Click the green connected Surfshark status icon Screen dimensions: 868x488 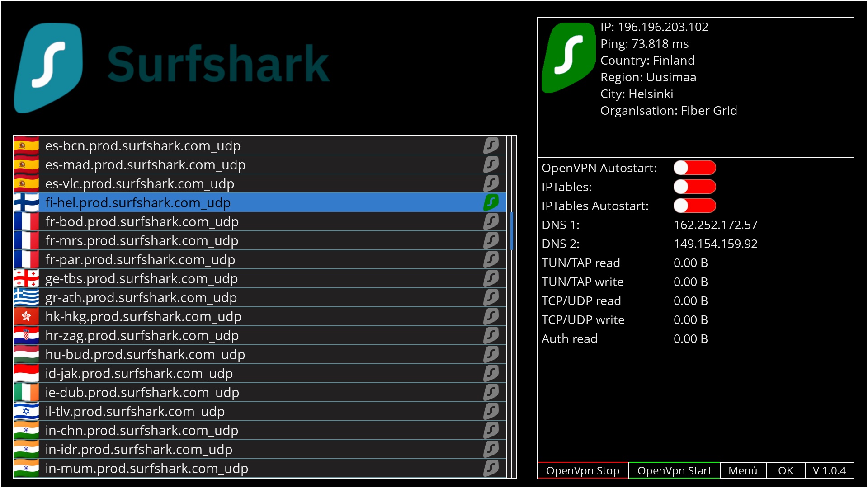(569, 57)
